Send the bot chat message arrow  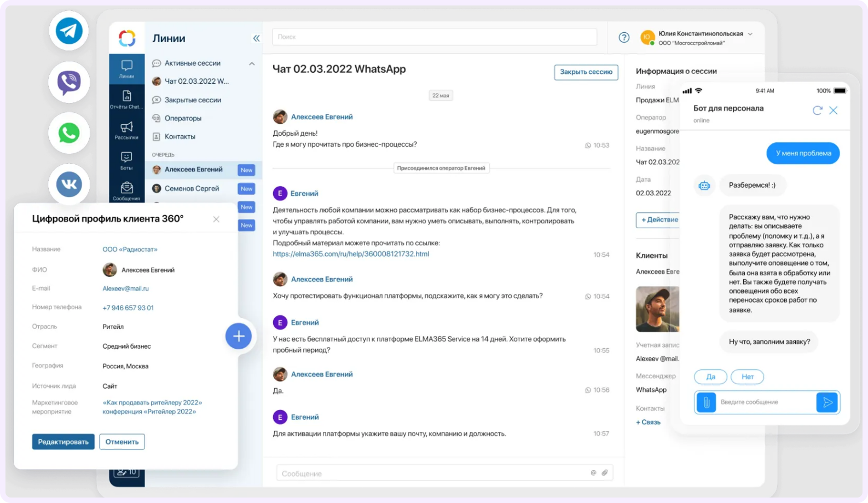[x=828, y=402]
